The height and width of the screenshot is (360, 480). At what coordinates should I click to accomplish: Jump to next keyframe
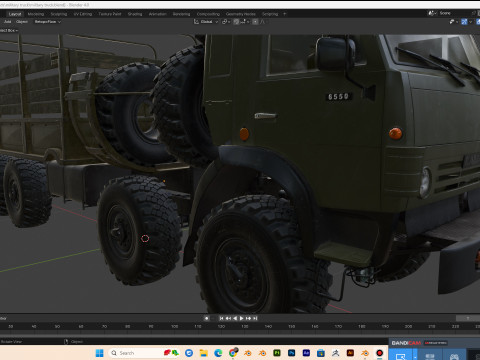pyautogui.click(x=248, y=318)
